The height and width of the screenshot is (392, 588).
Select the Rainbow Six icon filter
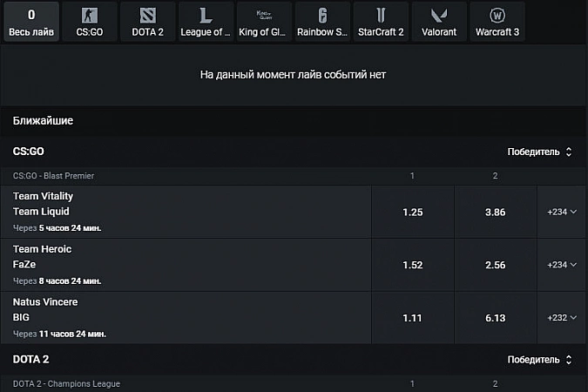323,17
